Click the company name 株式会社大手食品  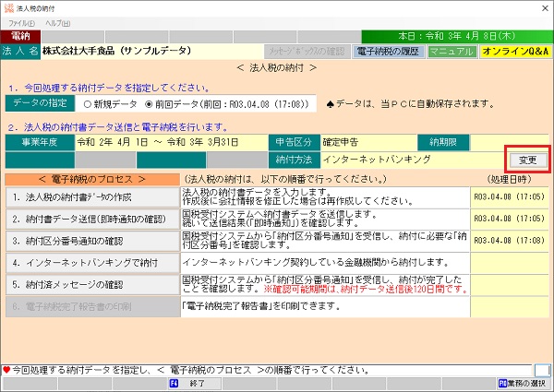point(116,51)
